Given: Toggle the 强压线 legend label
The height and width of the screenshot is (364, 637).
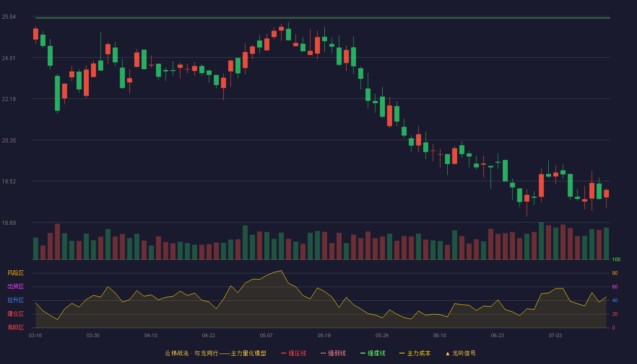Looking at the screenshot, I should point(297,353).
